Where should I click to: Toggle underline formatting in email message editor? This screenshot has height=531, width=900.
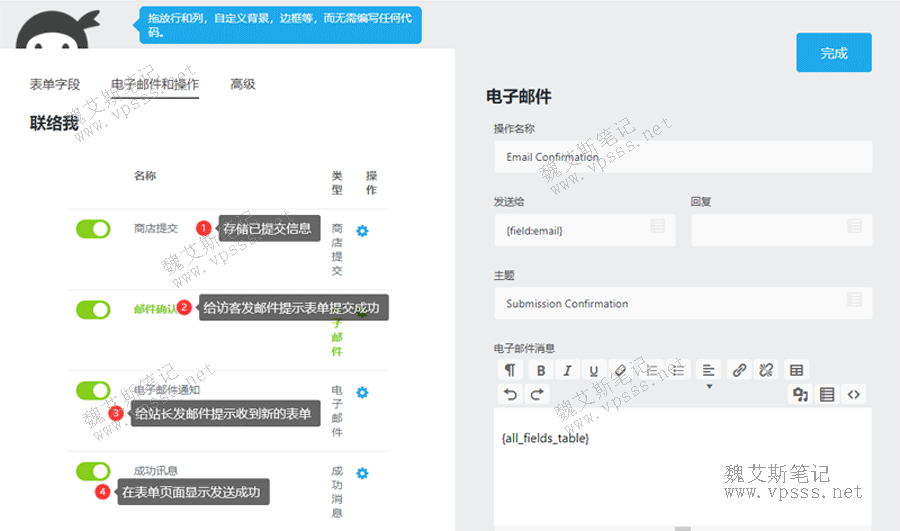coord(593,370)
